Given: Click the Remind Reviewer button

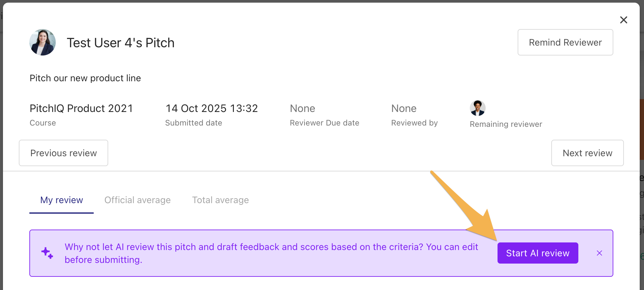Looking at the screenshot, I should [565, 42].
